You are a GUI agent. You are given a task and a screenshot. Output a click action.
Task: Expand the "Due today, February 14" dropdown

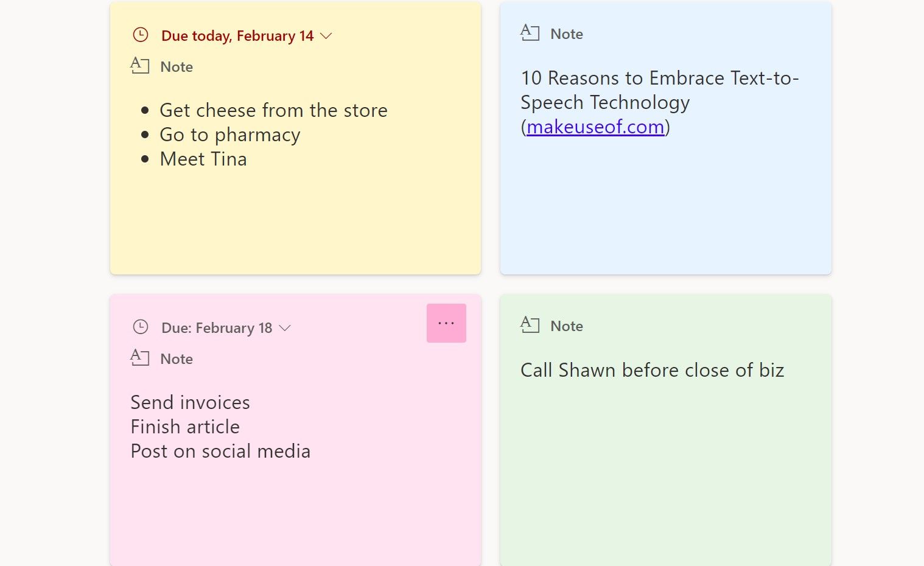point(326,35)
